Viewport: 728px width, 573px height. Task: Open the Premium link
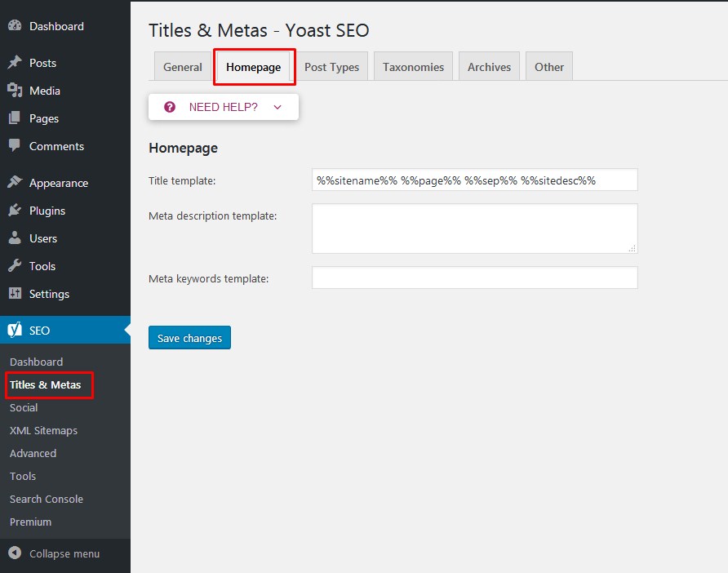[31, 522]
